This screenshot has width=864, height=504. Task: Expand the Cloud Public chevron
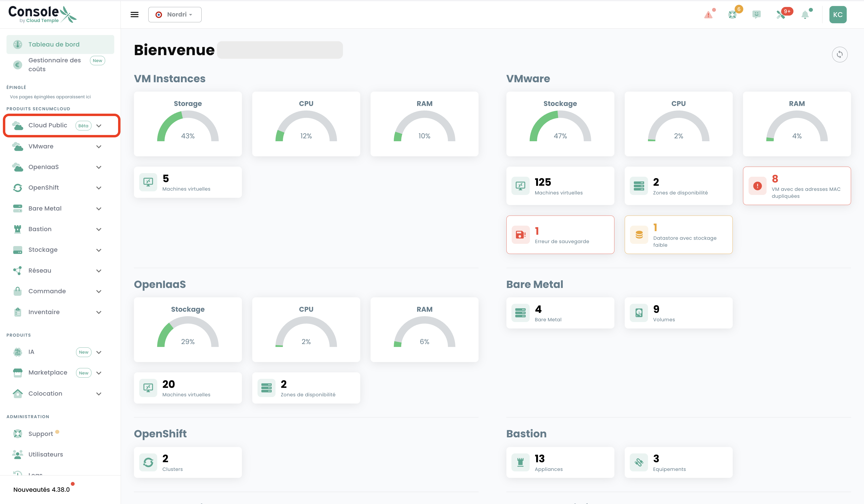click(x=99, y=126)
